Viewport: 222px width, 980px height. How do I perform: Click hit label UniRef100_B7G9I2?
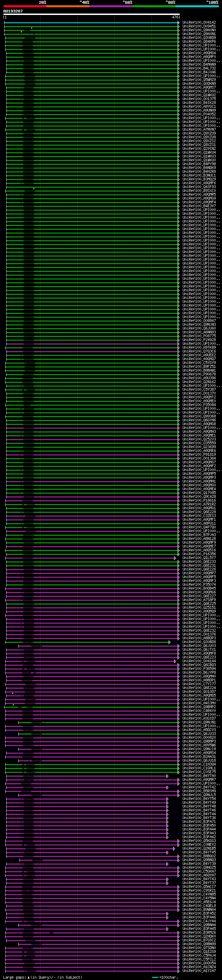click(x=199, y=940)
